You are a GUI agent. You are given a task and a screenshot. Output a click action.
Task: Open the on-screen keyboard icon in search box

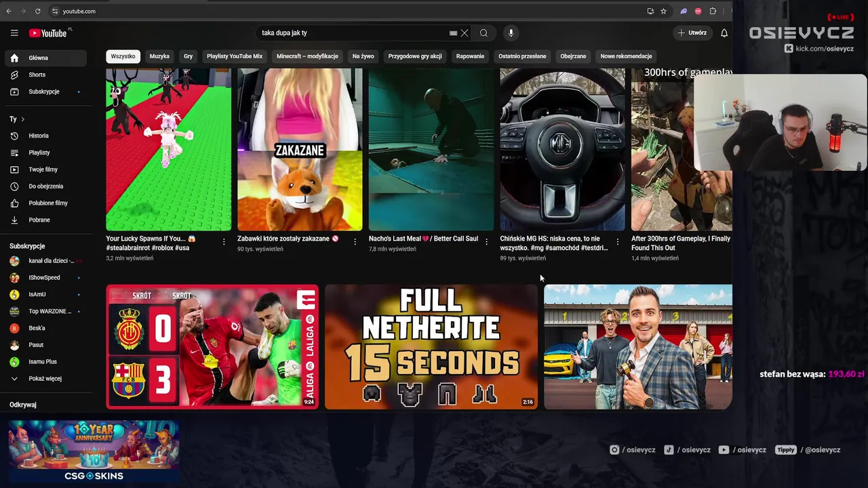point(453,33)
